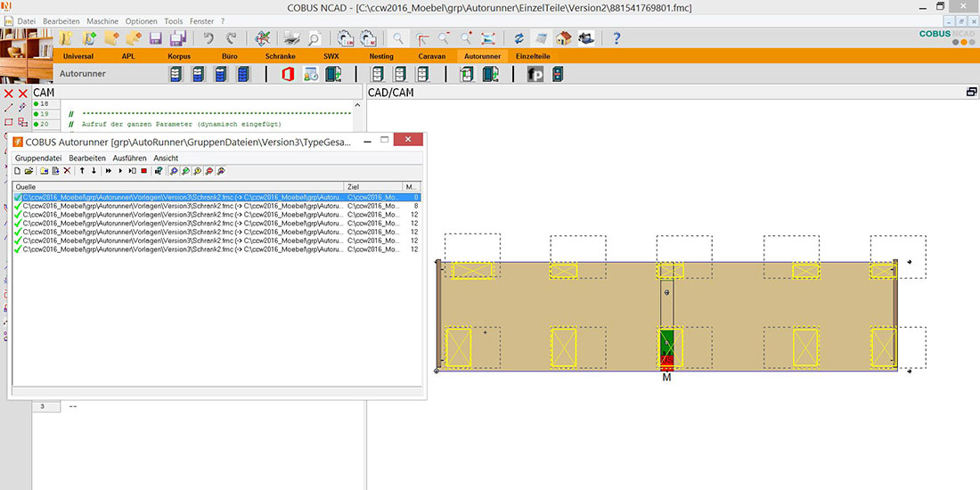Click the coordinate axes icon in toolbar
The image size is (980, 490).
(263, 38)
